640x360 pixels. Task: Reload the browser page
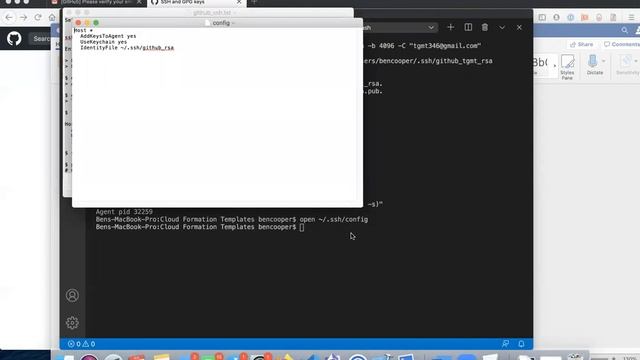point(38,18)
